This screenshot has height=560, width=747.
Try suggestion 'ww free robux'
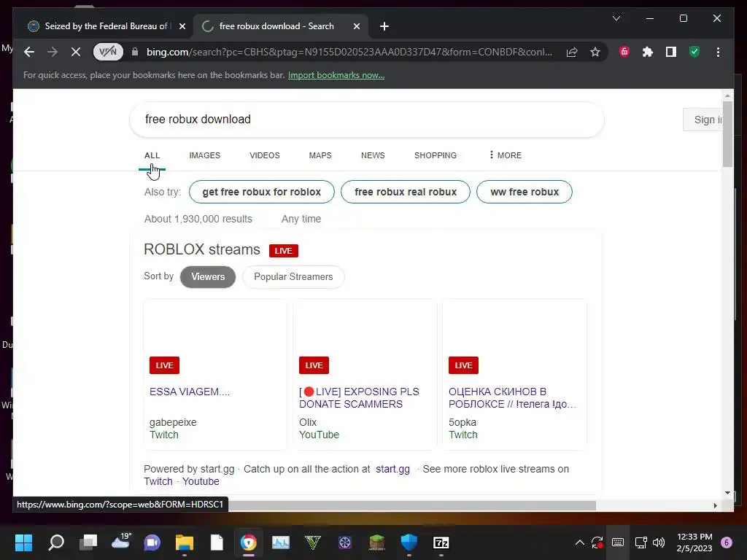point(525,192)
